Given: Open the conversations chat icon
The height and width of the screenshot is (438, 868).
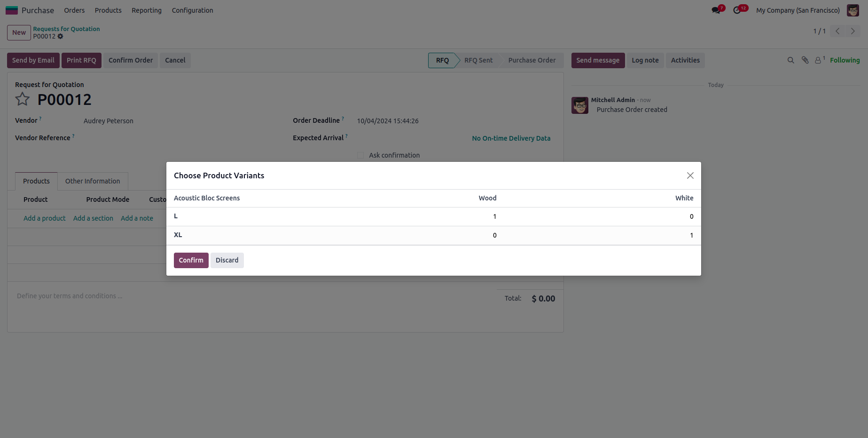Looking at the screenshot, I should coord(716,10).
